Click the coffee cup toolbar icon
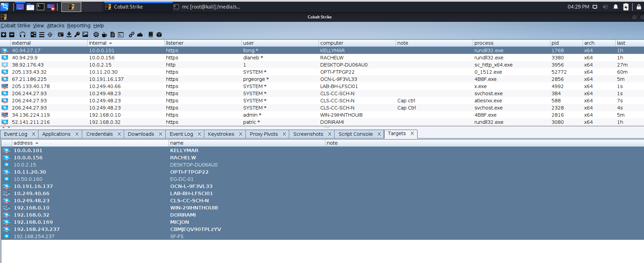Image resolution: width=644 pixels, height=263 pixels. pyautogui.click(x=104, y=34)
